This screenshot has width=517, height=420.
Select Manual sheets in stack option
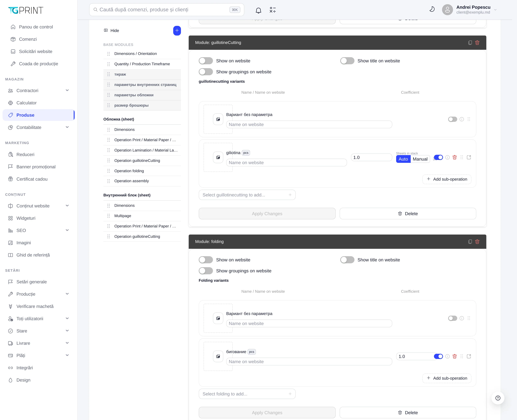pos(420,159)
